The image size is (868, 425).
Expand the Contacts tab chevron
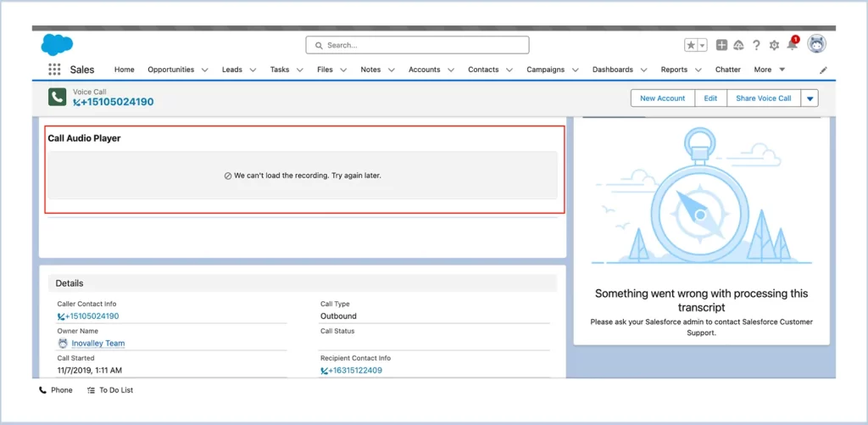click(x=509, y=70)
